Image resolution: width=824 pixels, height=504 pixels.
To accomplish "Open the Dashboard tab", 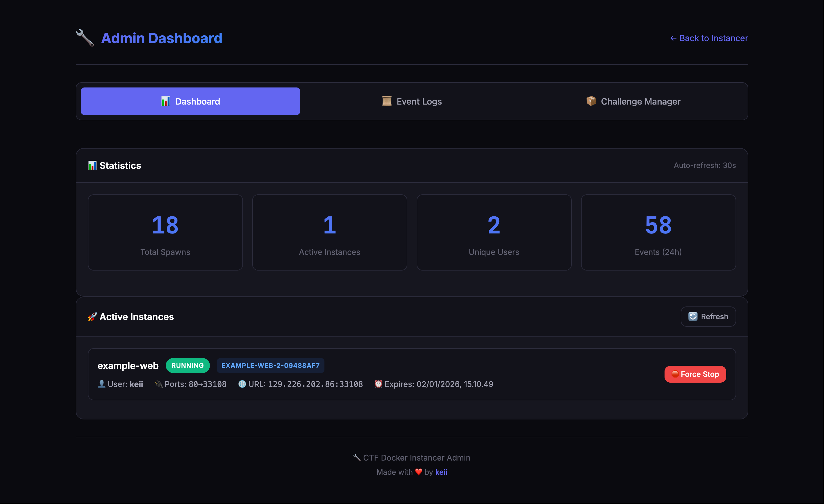I will coord(190,101).
